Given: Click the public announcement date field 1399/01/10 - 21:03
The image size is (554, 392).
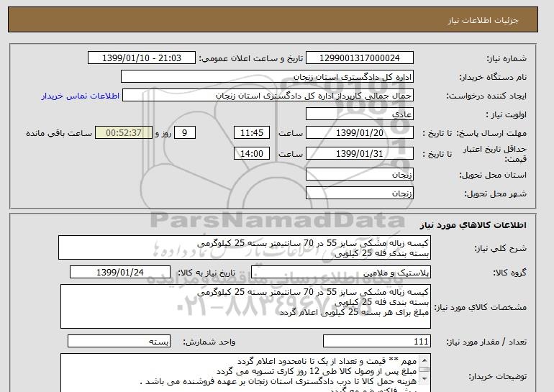Looking at the screenshot, I should click(141, 58).
